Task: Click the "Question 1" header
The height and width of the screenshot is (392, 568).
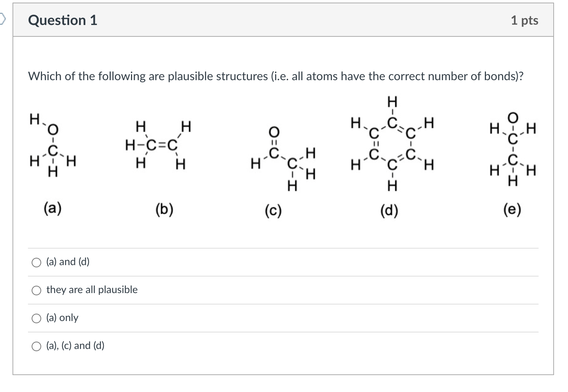Action: (62, 21)
